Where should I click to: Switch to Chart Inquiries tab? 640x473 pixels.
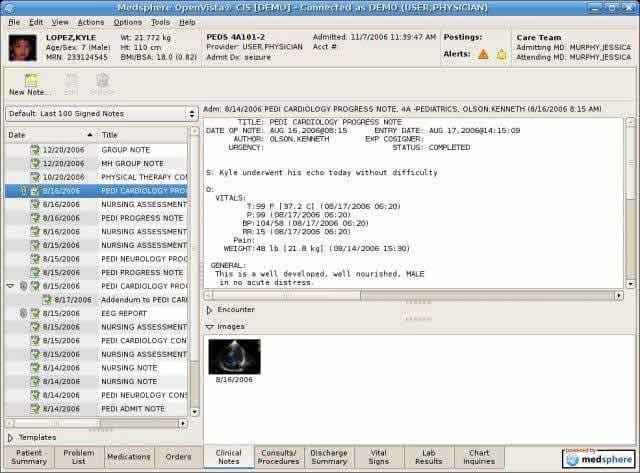tap(479, 457)
